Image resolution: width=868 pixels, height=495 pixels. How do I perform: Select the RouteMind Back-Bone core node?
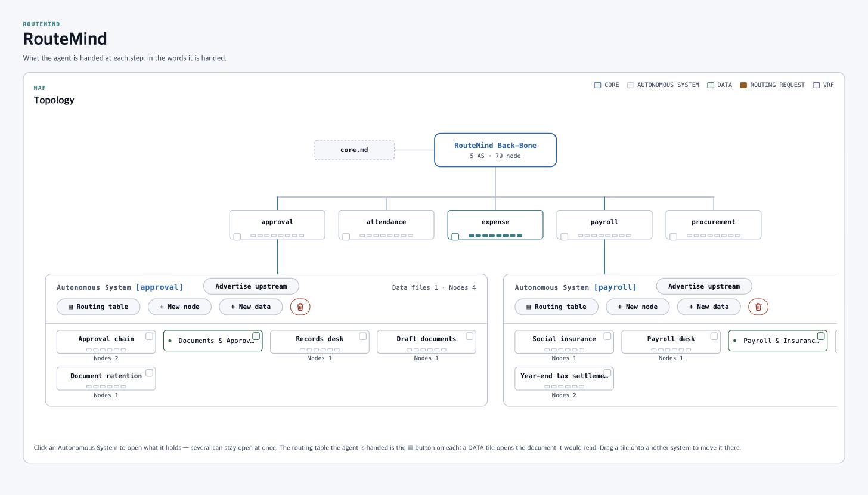point(495,150)
